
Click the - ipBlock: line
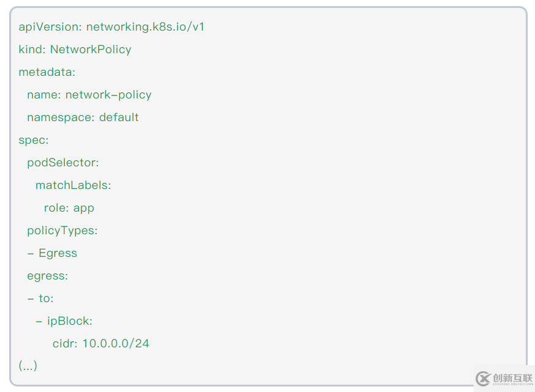click(x=64, y=321)
